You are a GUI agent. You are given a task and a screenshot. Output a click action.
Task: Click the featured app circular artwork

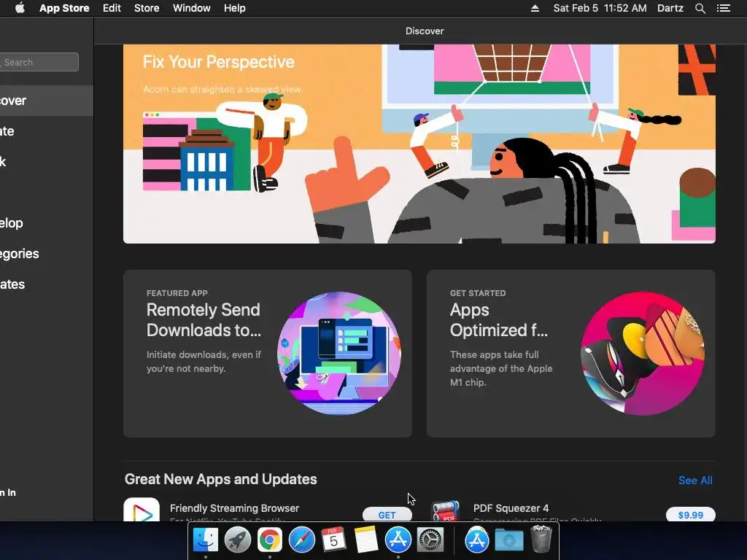tap(339, 354)
